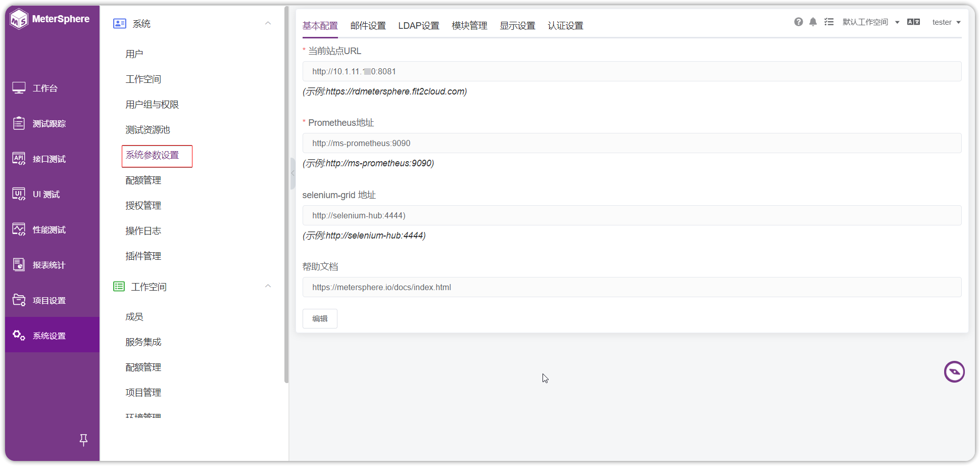Open the 测试资源池 menu item
980x466 pixels.
coord(148,130)
